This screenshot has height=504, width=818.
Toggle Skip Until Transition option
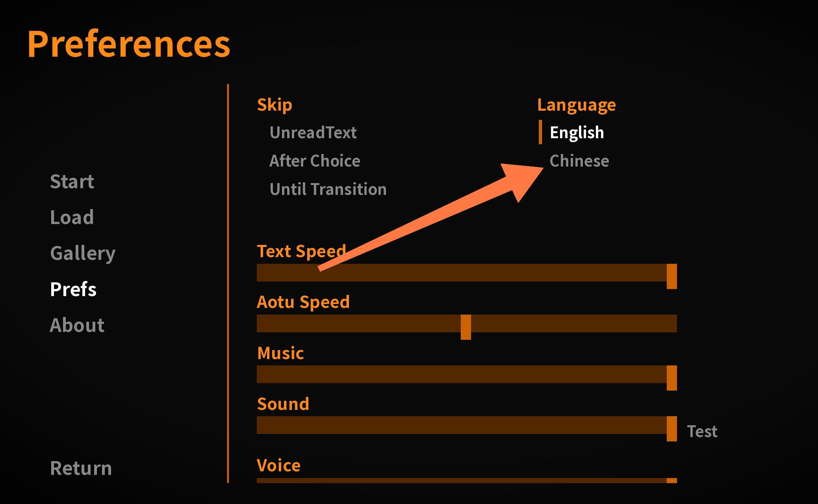point(328,189)
